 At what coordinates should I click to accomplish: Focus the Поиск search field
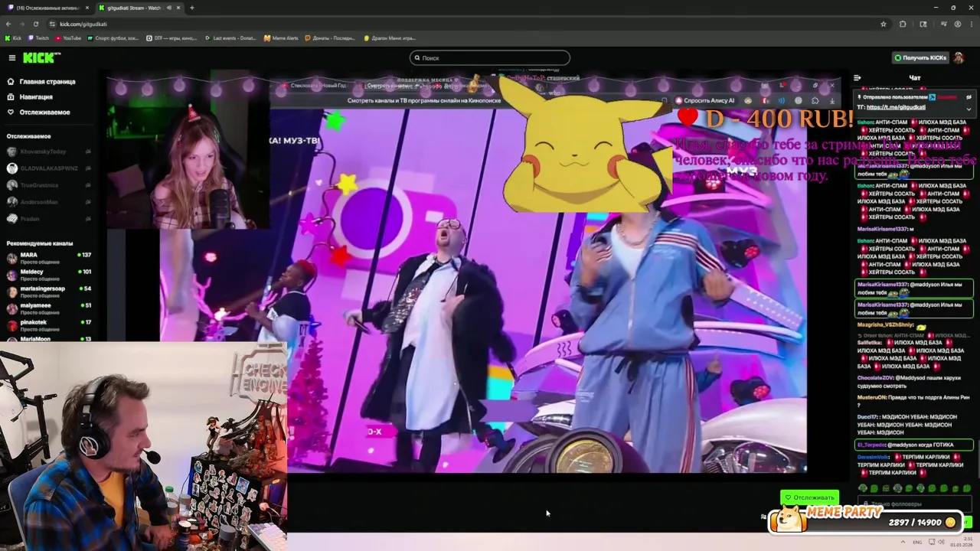pos(490,57)
